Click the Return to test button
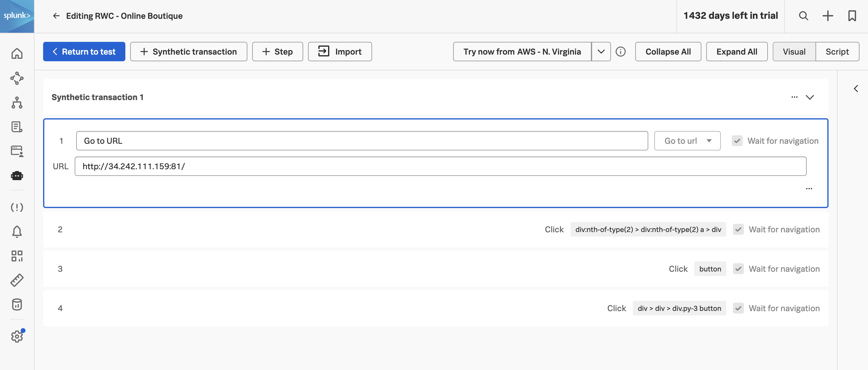The width and height of the screenshot is (868, 370). [x=84, y=52]
